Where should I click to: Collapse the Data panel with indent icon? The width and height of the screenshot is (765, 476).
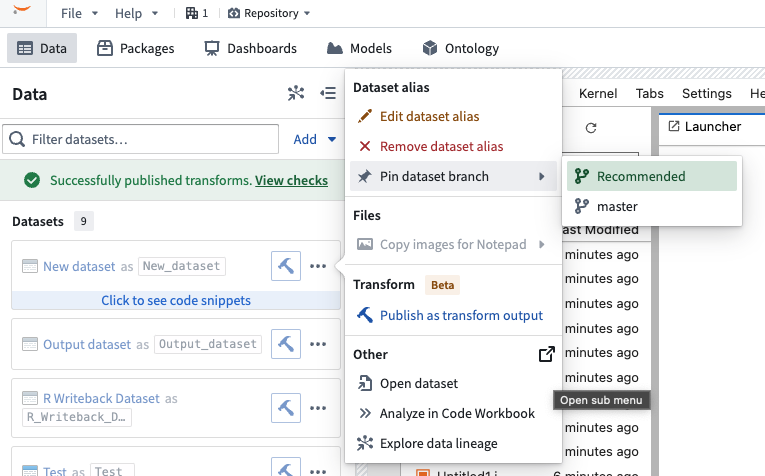pos(328,93)
